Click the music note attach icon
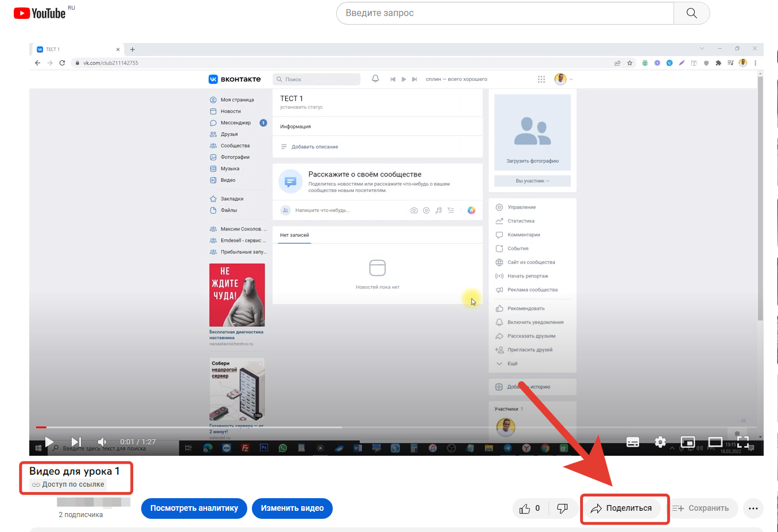778x532 pixels. tap(438, 210)
